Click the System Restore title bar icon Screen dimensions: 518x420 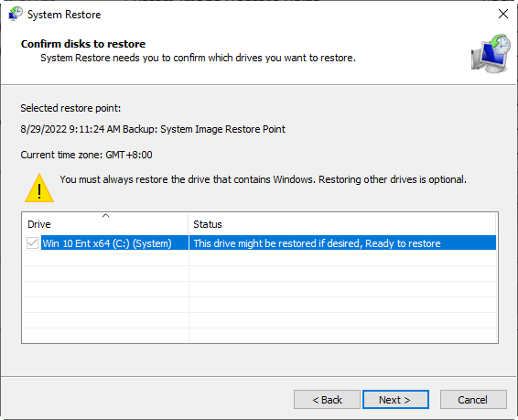click(16, 15)
